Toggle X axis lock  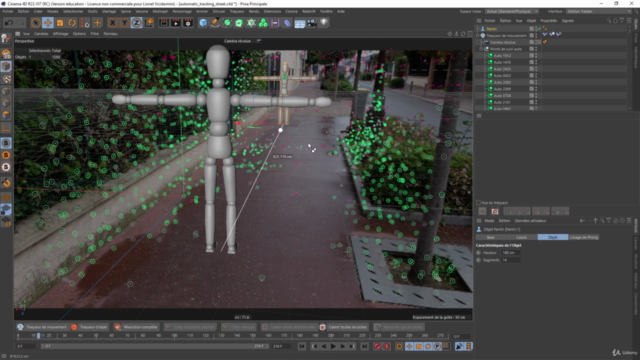112,23
